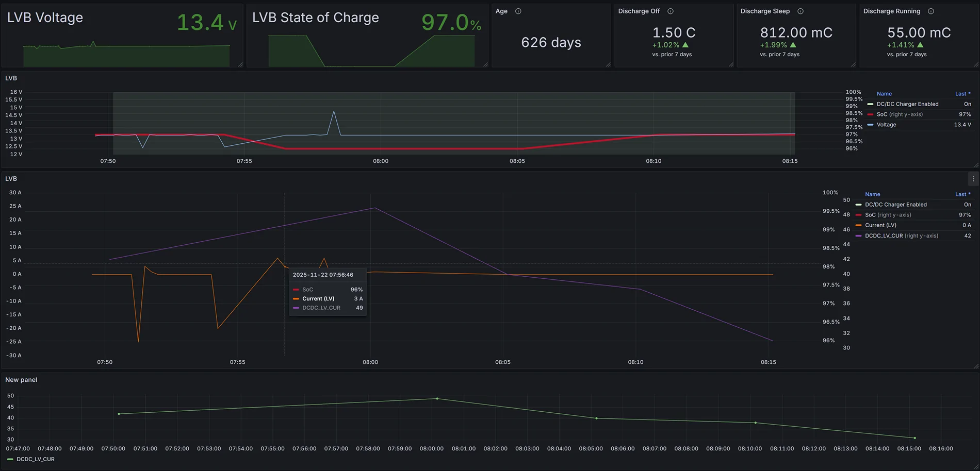The height and width of the screenshot is (471, 980).
Task: Open the three-dot menu on LVB current panel
Action: (x=973, y=179)
